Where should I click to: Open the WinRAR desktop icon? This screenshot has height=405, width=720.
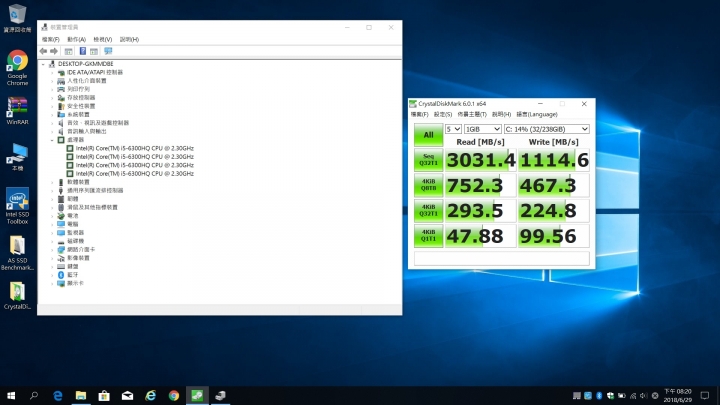point(17,111)
